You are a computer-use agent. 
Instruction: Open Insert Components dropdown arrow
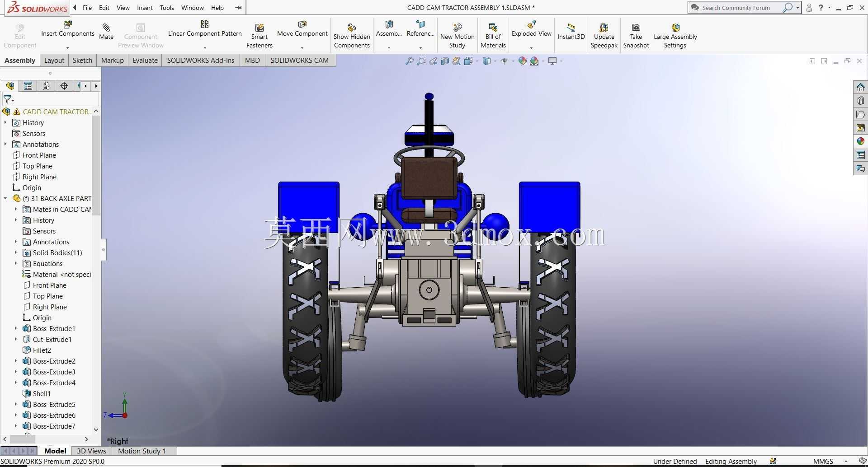(67, 47)
